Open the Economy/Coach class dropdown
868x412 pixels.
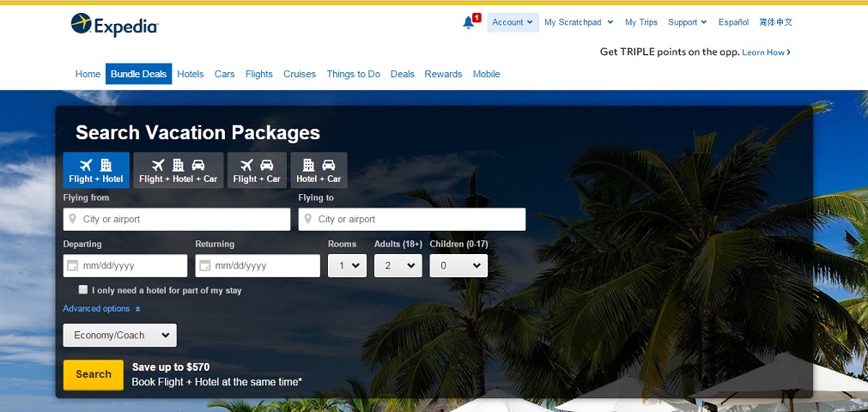click(120, 335)
